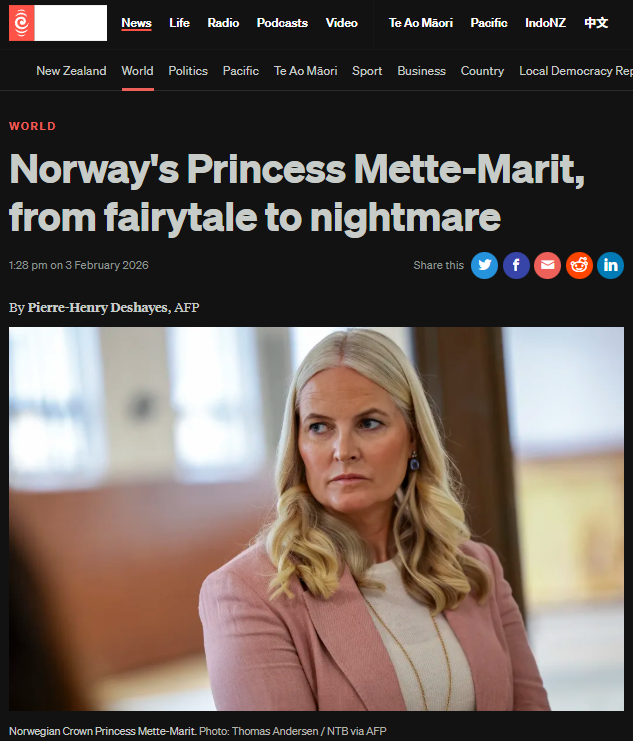Share article via email icon
Screen dimensions: 633x741
tap(547, 265)
